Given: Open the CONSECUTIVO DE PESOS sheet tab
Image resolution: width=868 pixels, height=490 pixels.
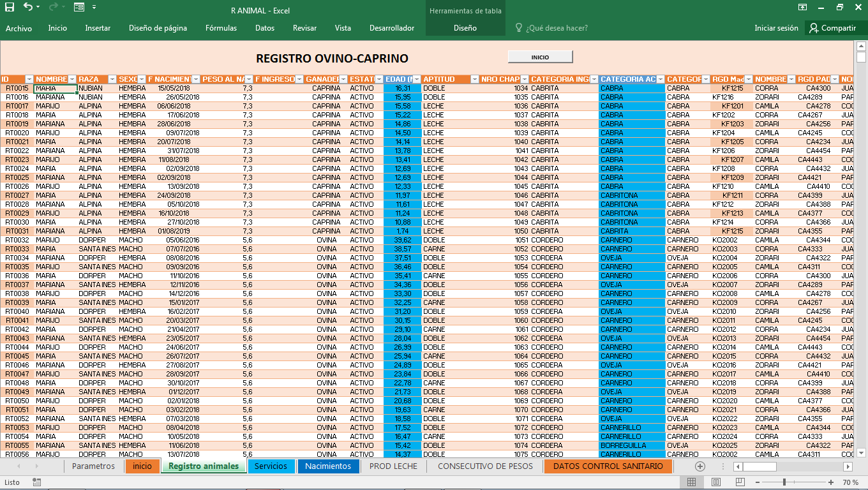Looking at the screenshot, I should (x=485, y=466).
